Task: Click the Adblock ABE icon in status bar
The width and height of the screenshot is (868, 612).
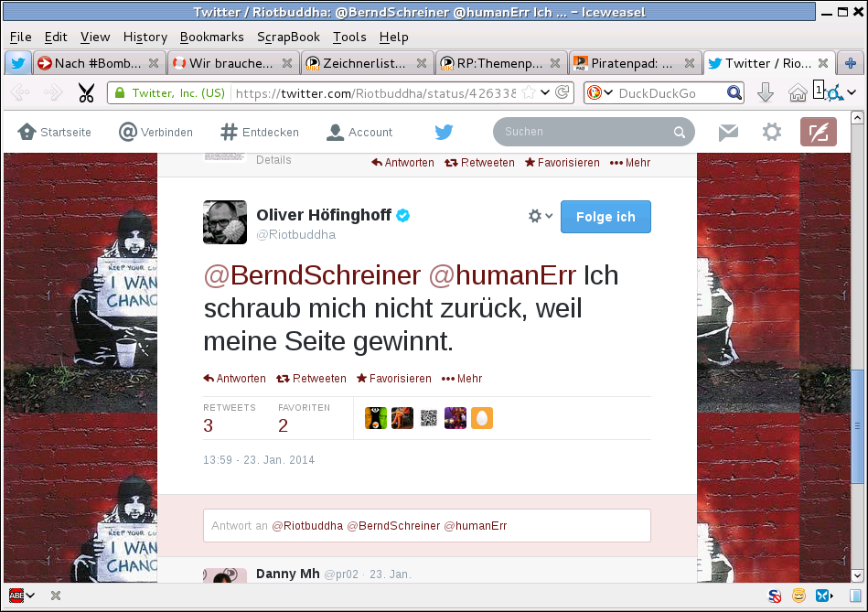Action: [16, 596]
